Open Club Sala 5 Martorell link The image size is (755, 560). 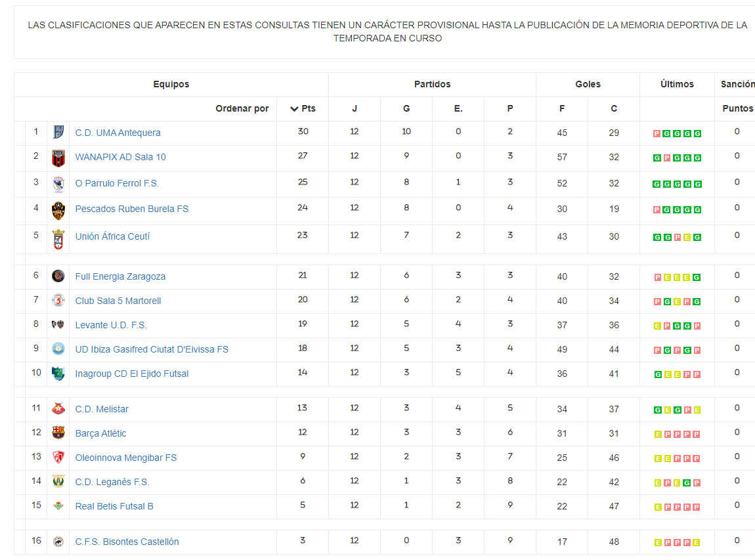point(118,301)
